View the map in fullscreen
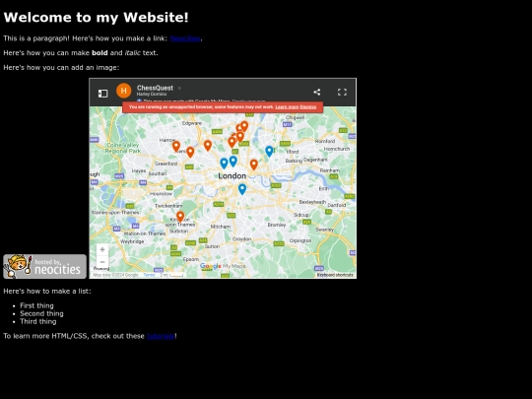Viewport: 532px width, 399px height. (342, 92)
